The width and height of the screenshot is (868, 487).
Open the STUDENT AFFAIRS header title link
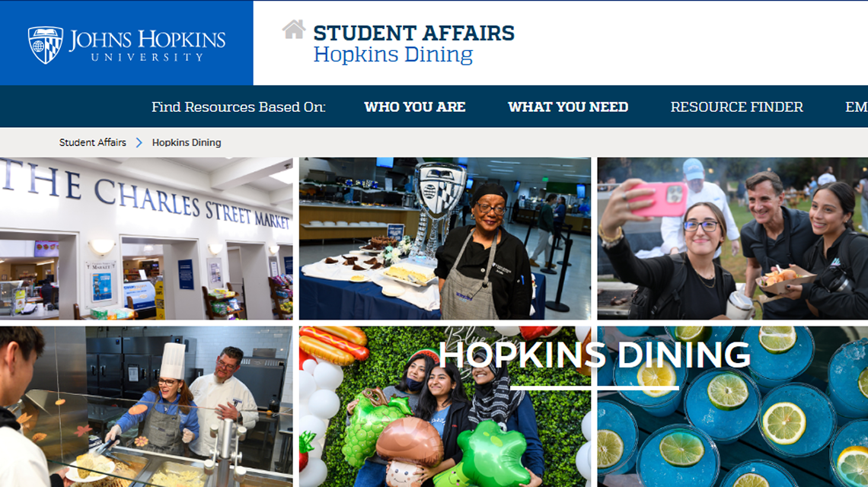tap(414, 33)
